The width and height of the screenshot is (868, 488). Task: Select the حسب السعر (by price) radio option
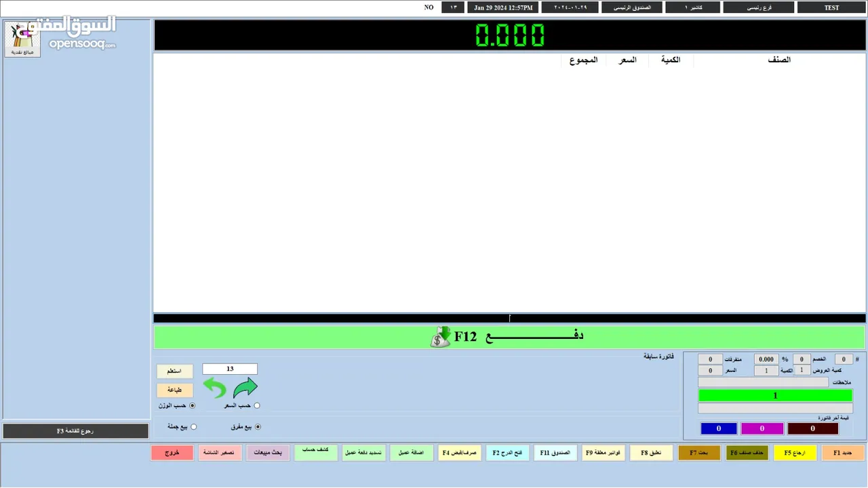257,405
